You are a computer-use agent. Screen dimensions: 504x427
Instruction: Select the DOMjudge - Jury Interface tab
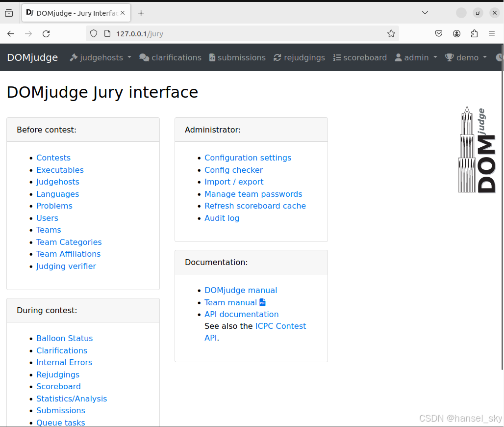click(x=76, y=13)
